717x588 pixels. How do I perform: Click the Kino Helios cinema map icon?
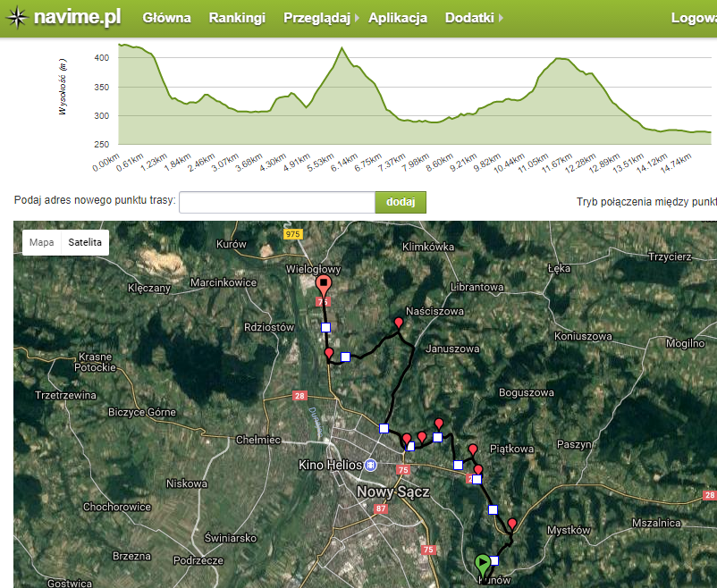372,466
